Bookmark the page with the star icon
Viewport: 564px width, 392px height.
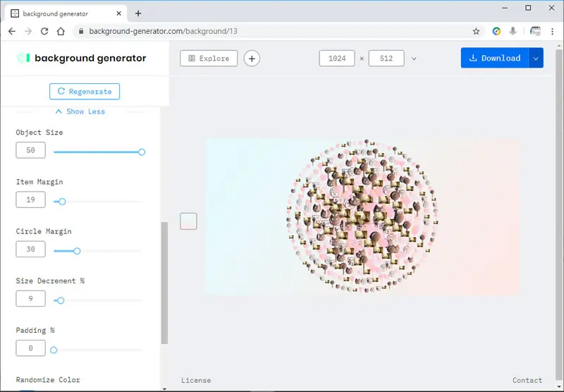tap(477, 31)
